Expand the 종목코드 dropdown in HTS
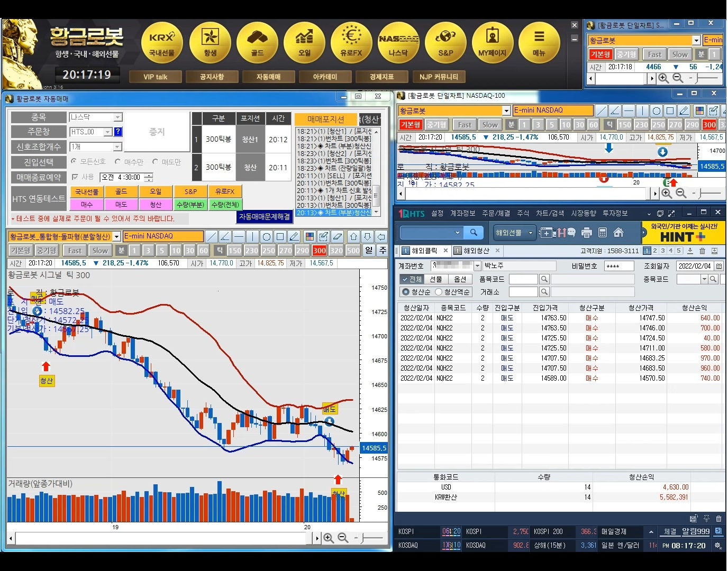728x571 pixels. point(704,279)
